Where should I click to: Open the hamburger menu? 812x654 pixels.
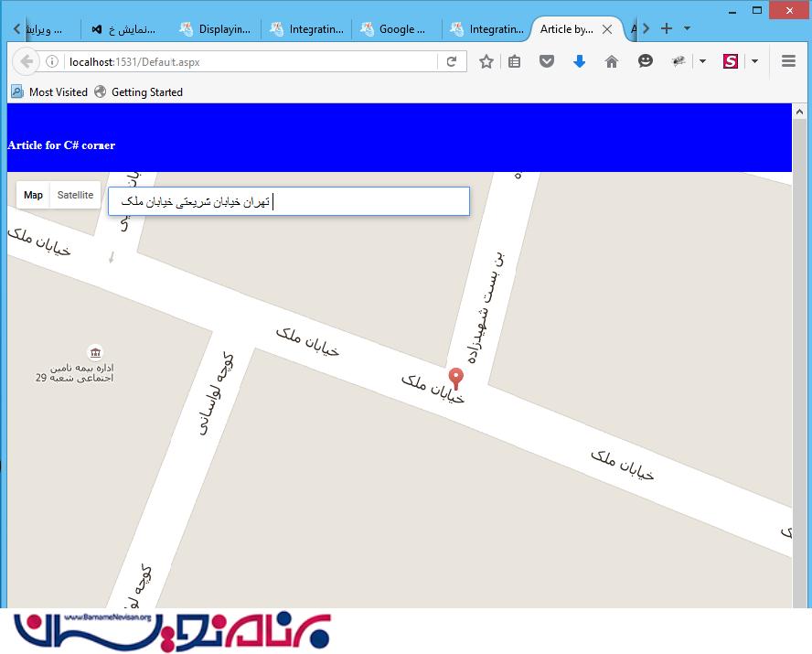click(788, 61)
